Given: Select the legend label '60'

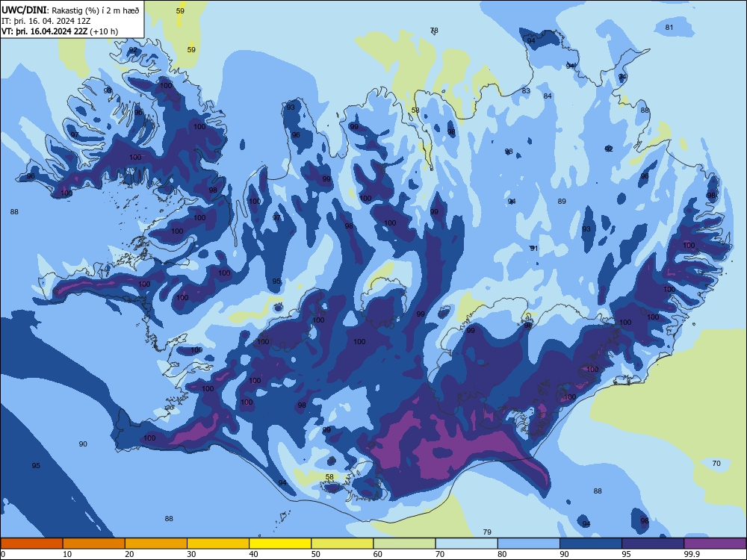Looking at the screenshot, I should (x=378, y=554).
